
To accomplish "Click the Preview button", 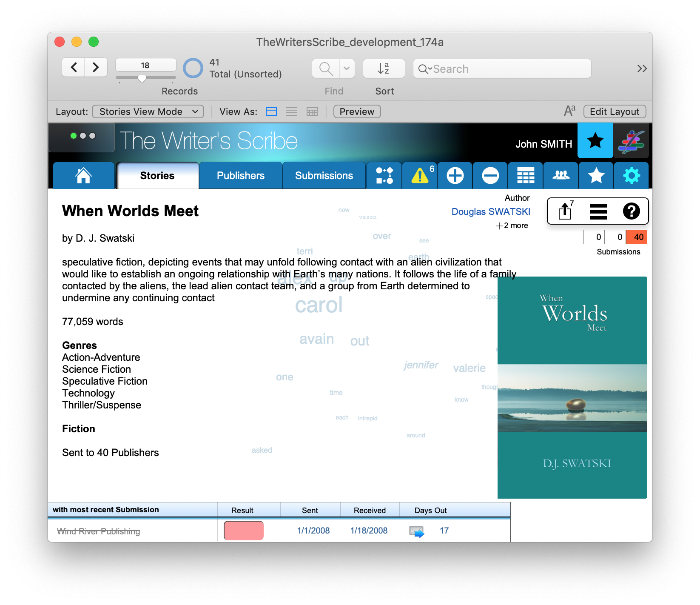I will coord(357,111).
